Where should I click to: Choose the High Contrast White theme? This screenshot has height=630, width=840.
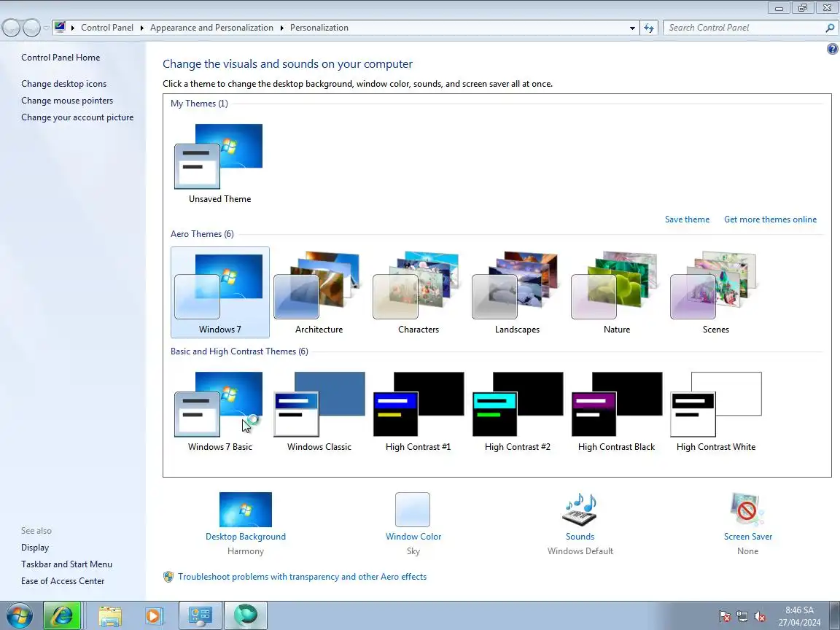point(716,411)
